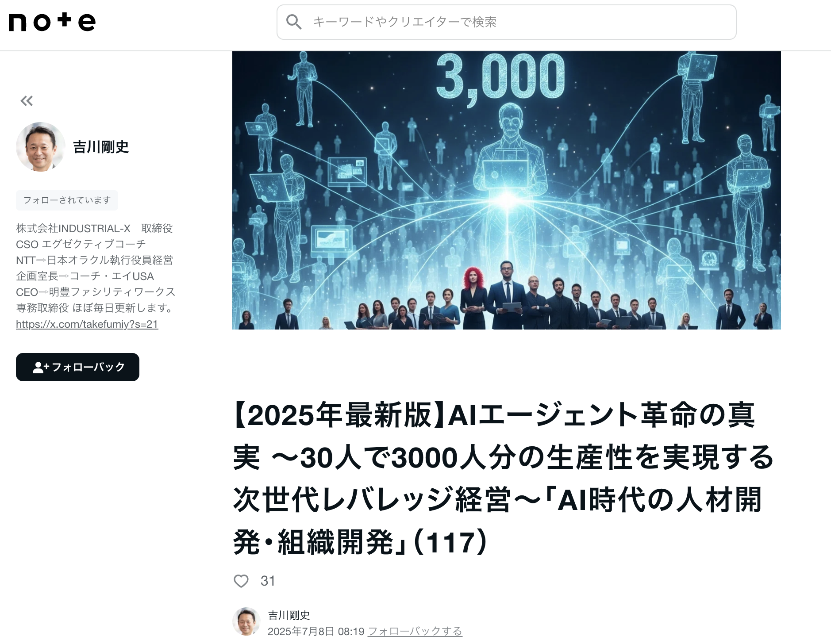This screenshot has width=831, height=644.
Task: Open the 3,000 article header image
Action: (x=506, y=190)
